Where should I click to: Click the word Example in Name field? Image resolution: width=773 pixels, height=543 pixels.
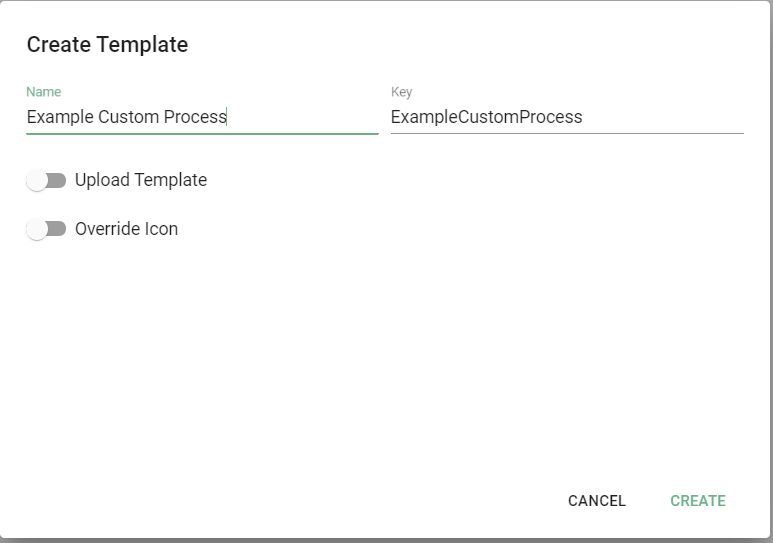59,117
